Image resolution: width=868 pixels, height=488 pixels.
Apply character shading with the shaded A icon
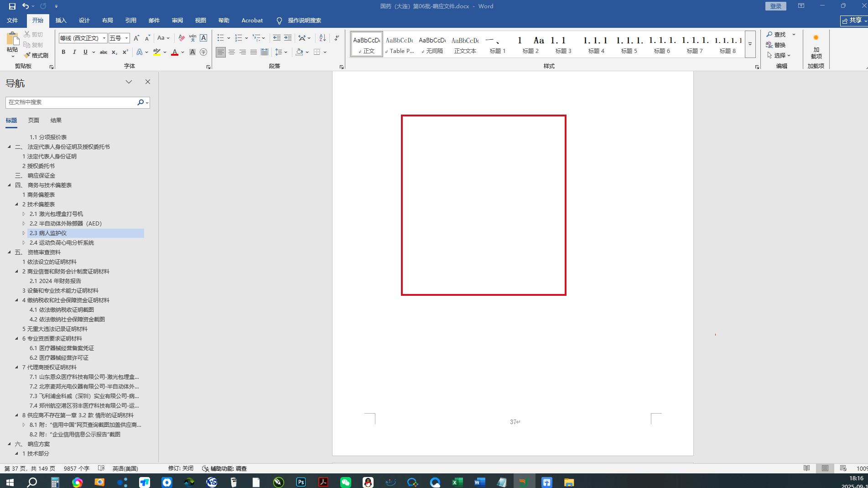pyautogui.click(x=192, y=52)
